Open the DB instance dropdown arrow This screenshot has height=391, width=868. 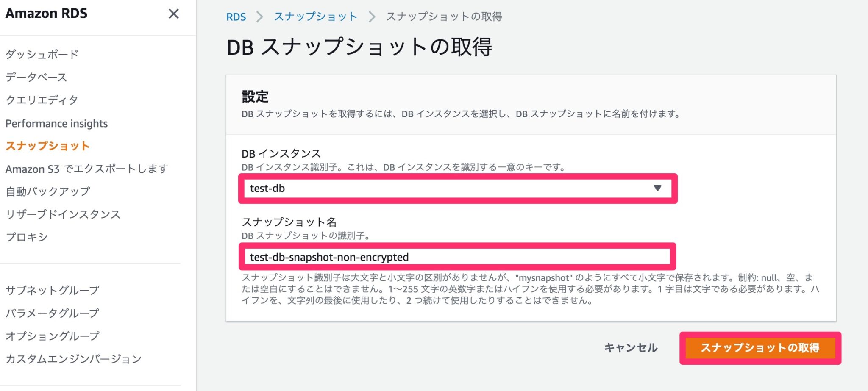657,188
